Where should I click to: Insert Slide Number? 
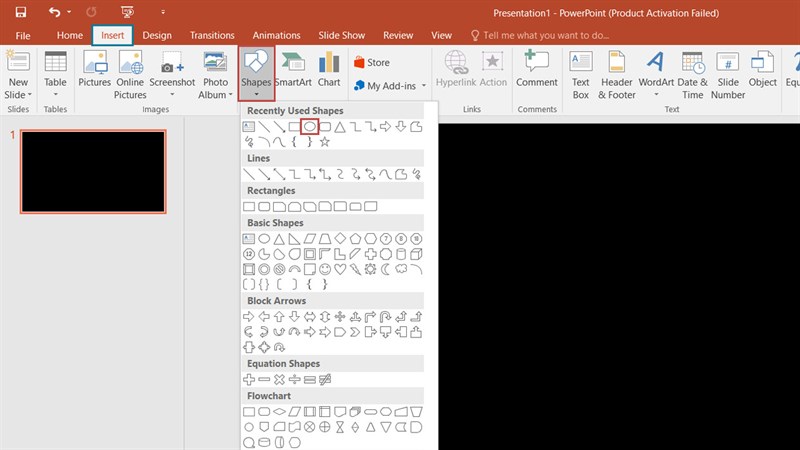728,74
